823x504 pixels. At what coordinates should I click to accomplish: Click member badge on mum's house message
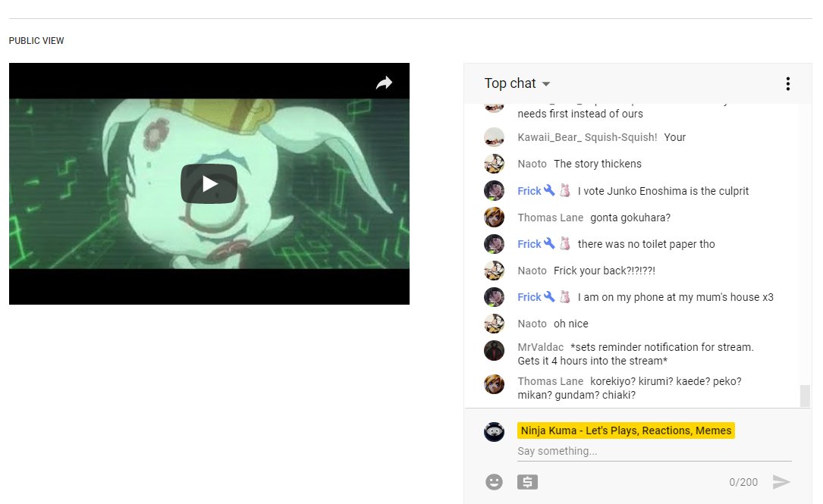(565, 296)
